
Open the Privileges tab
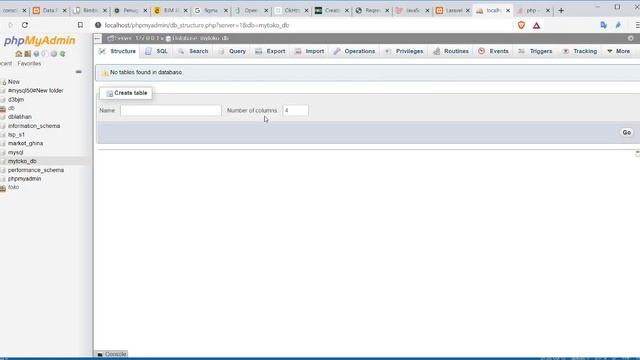[x=404, y=51]
